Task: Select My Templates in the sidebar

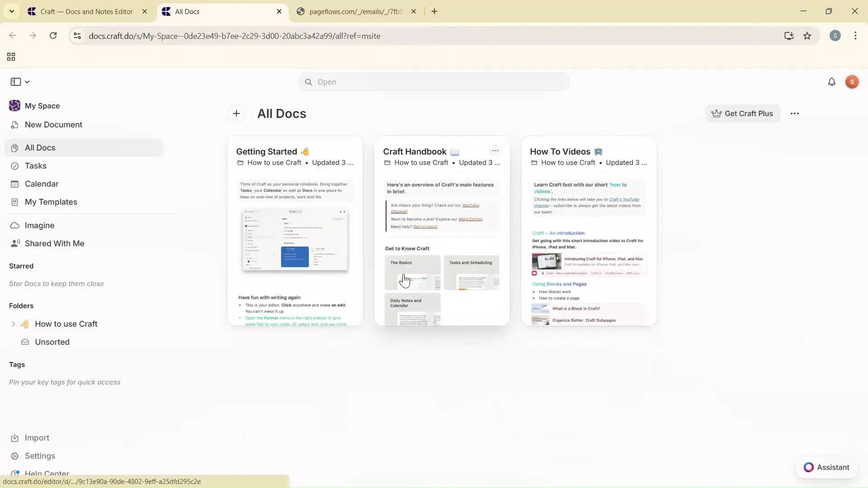Action: (x=50, y=202)
